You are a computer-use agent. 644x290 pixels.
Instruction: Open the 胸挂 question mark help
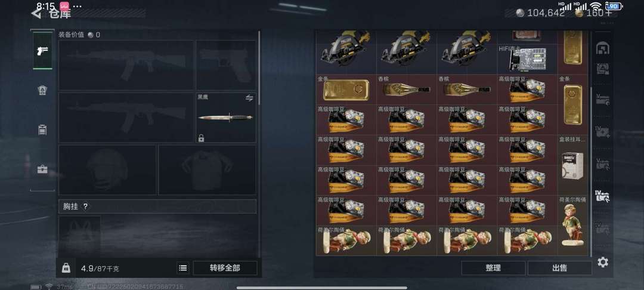coord(85,206)
